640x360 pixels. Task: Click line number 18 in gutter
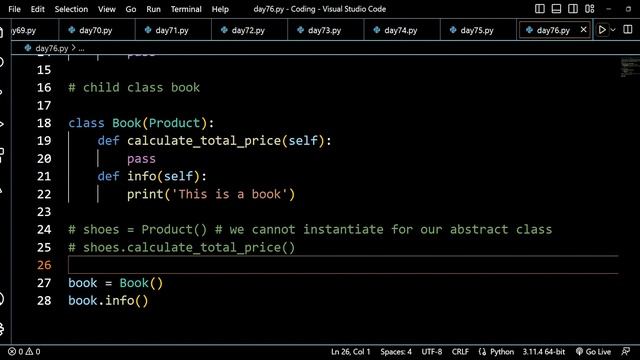click(x=44, y=123)
